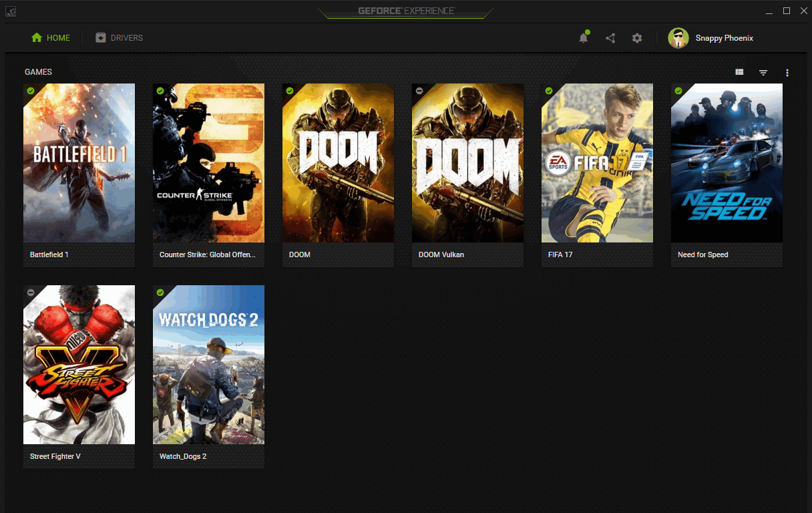This screenshot has width=812, height=513.
Task: Click the 'Battlefield 1' title label
Action: (x=49, y=254)
